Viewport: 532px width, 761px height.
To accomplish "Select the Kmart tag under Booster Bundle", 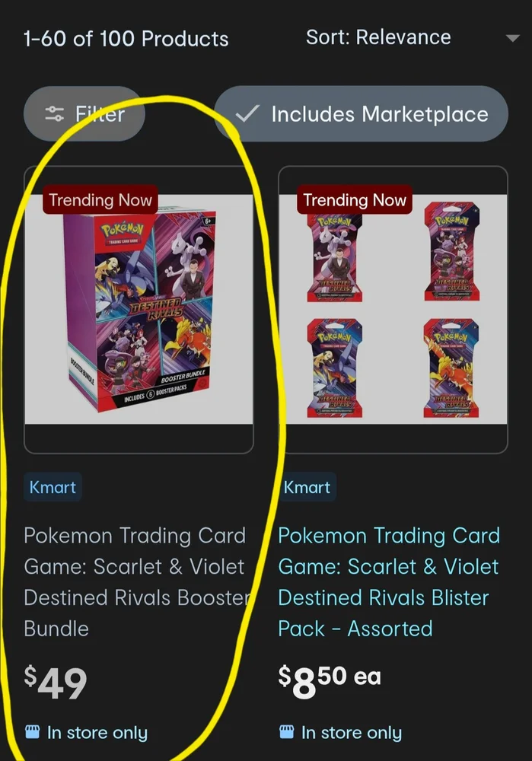I will click(x=53, y=487).
